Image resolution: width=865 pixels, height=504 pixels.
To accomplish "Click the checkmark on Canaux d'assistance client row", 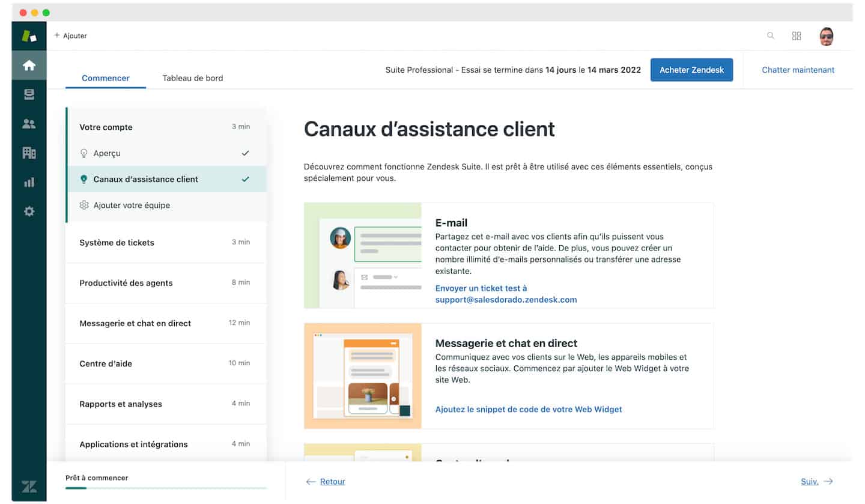I will pyautogui.click(x=245, y=179).
